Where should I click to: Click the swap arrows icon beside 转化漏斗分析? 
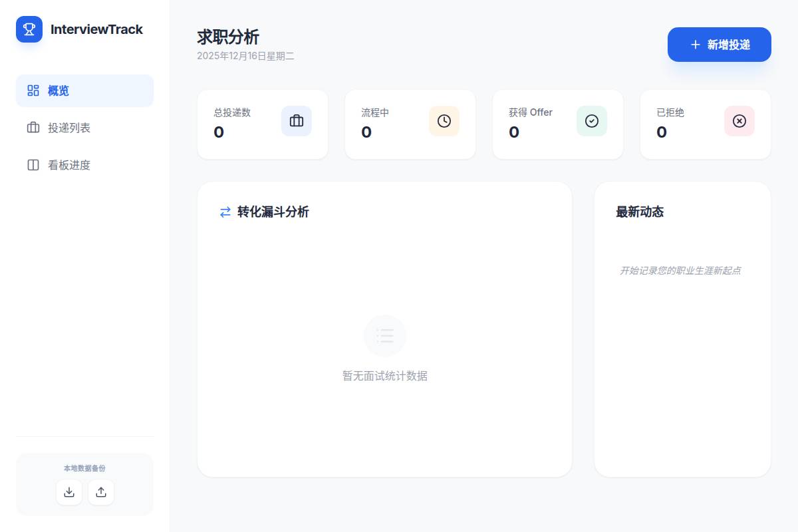[x=225, y=212]
